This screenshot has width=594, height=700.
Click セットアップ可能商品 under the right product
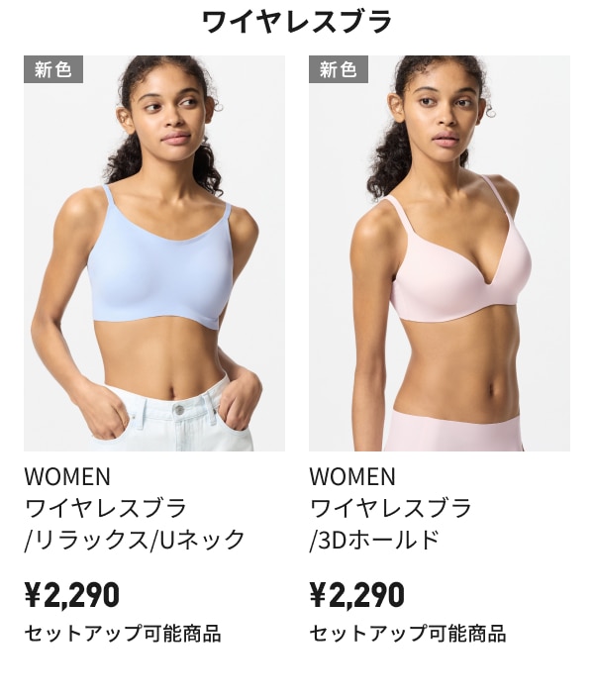pos(408,633)
